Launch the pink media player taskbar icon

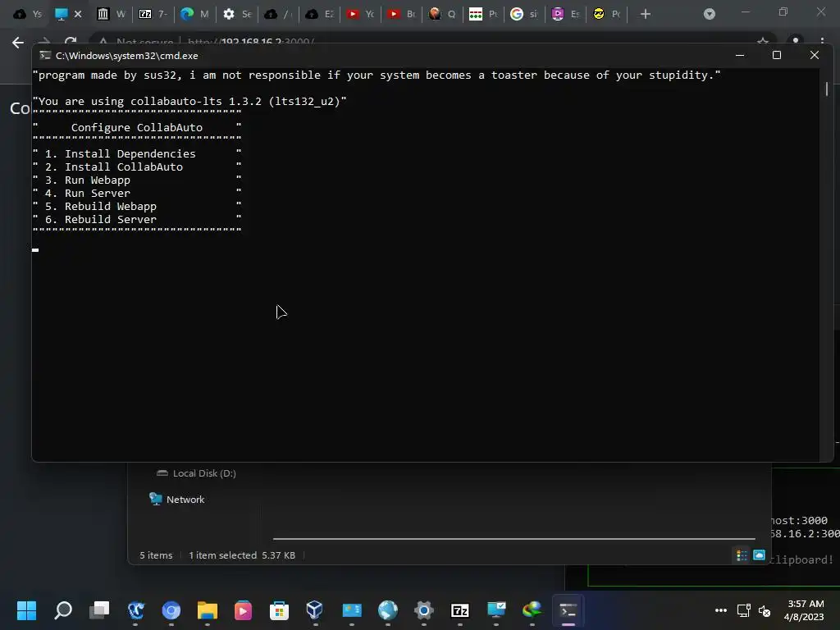point(243,610)
